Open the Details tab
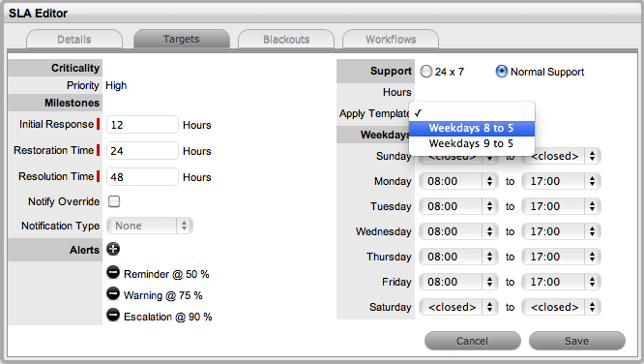Viewport: 644px width, 364px height. pyautogui.click(x=74, y=40)
